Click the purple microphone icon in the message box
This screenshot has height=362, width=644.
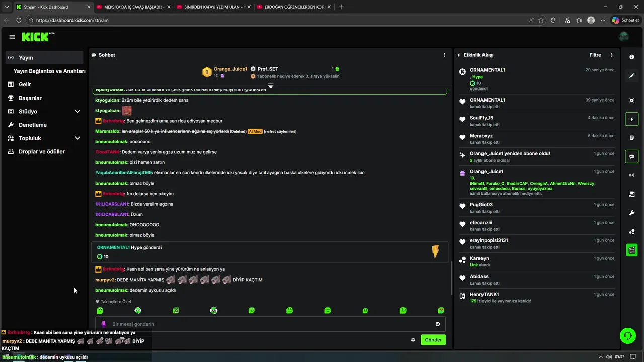point(104,324)
